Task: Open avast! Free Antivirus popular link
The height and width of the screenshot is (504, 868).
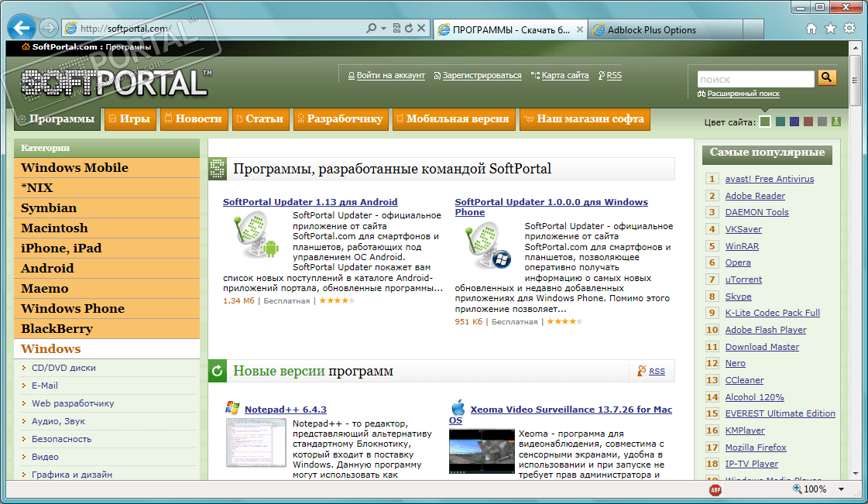Action: tap(770, 180)
